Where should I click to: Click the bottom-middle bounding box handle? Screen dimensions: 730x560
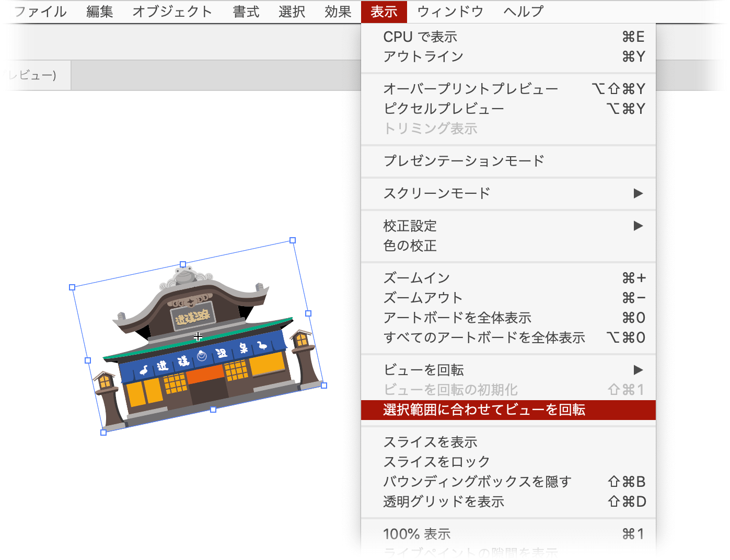(213, 410)
